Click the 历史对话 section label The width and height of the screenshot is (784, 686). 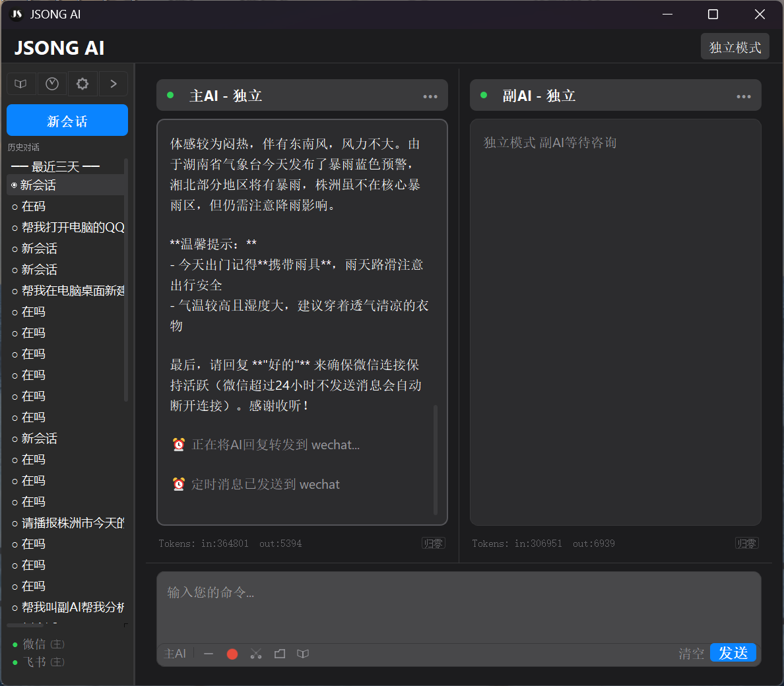(24, 147)
